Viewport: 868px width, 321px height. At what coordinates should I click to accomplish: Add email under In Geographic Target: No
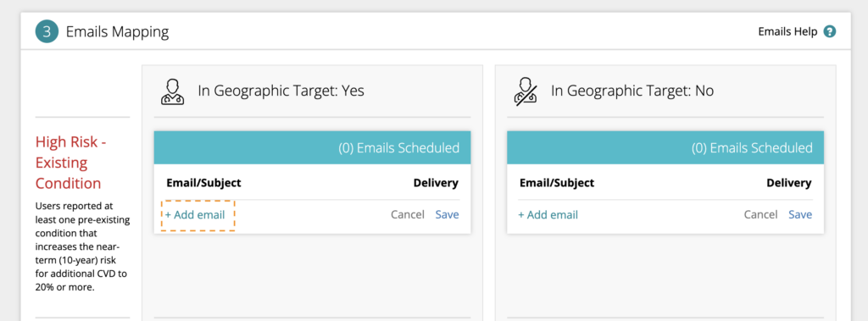point(548,215)
